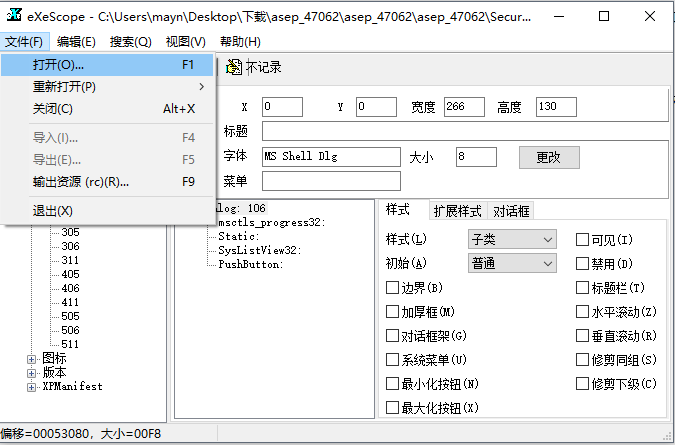Select resource 306 in the tree
This screenshot has height=445, width=675.
coord(70,246)
